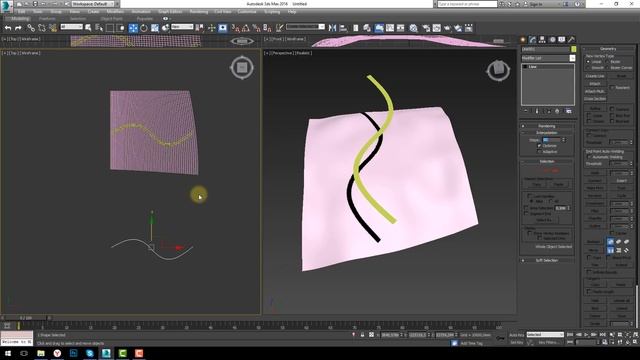Toggle the Angle Snap icon
The image size is (640, 360).
246,28
